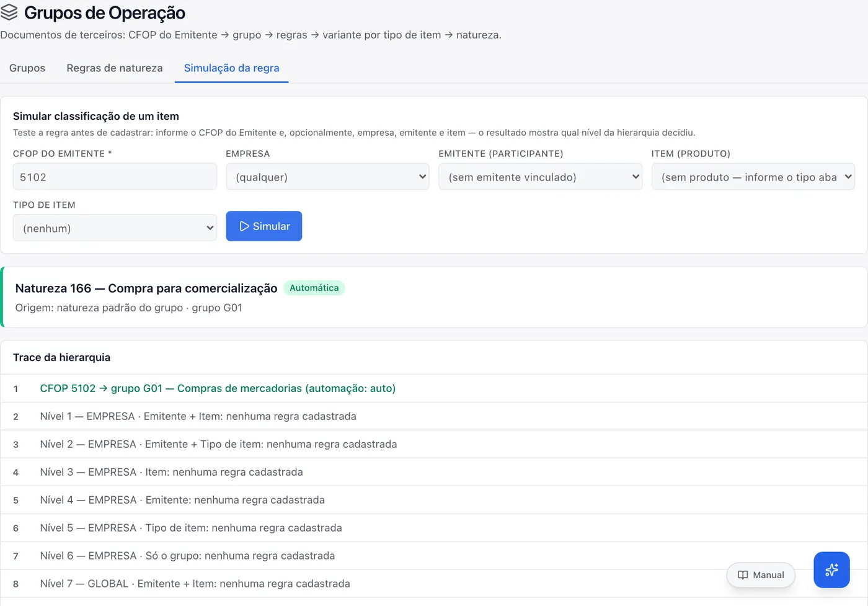Open the Regras de natureza tab

coord(115,68)
